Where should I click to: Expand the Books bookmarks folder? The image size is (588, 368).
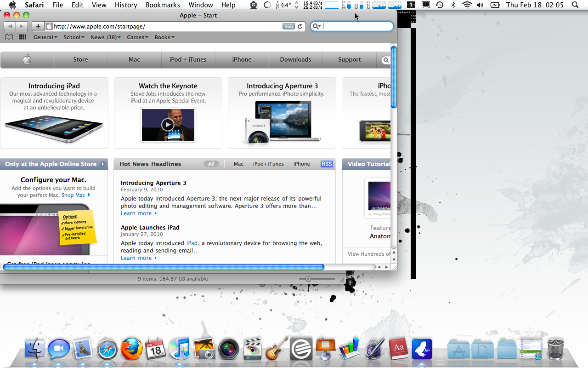[164, 37]
